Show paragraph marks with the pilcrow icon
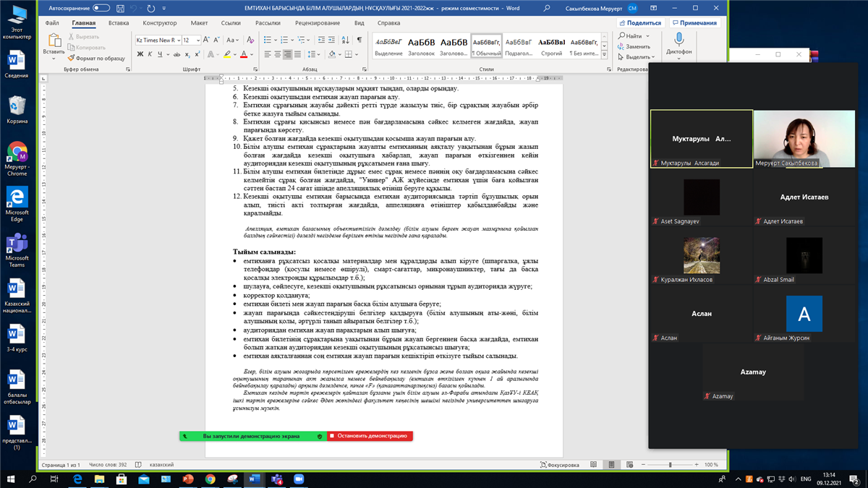This screenshot has height=488, width=868. point(359,40)
